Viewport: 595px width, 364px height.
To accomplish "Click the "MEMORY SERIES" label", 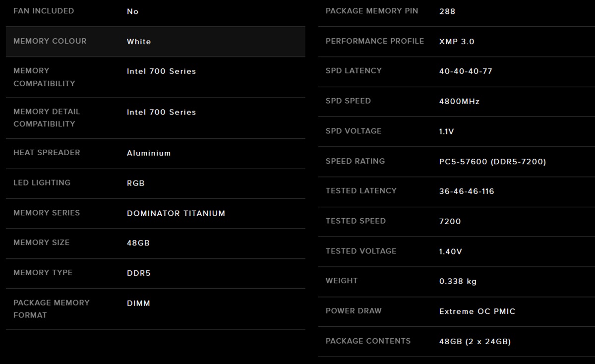I will 47,213.
